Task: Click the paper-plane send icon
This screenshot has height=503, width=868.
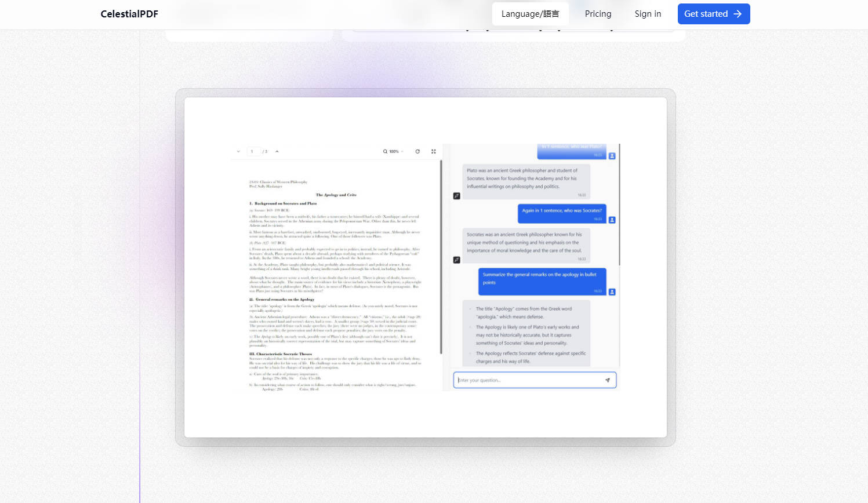Action: coord(608,380)
